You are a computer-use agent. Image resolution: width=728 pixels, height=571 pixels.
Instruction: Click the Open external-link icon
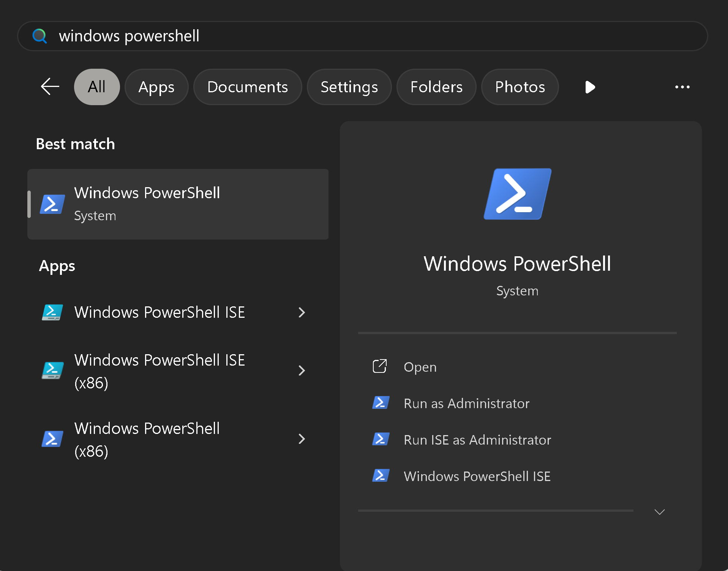[379, 367]
